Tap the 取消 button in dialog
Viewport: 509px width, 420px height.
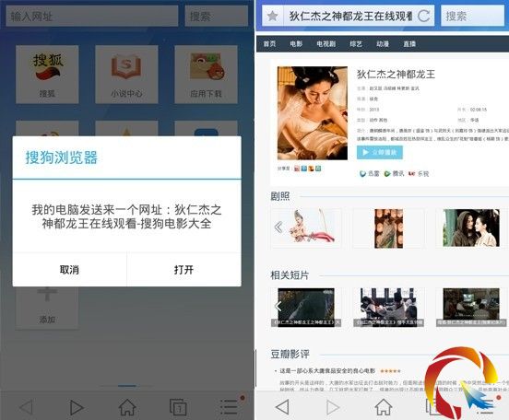pyautogui.click(x=69, y=270)
